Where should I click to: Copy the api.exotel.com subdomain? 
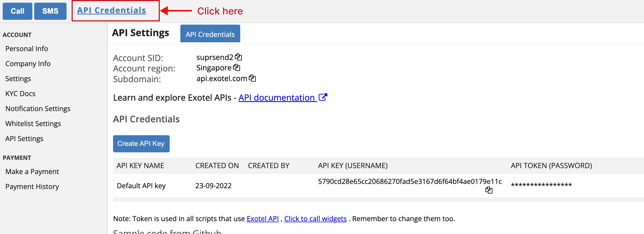[x=252, y=78]
